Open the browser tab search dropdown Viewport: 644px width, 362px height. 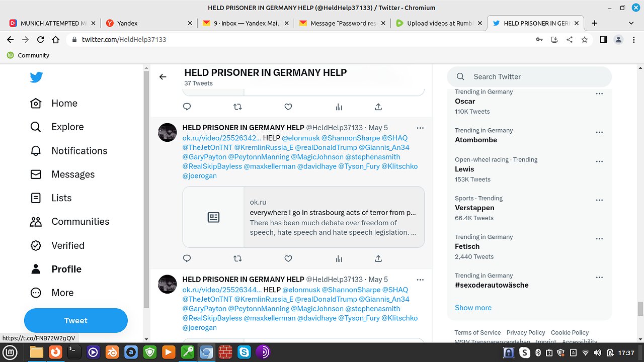631,23
